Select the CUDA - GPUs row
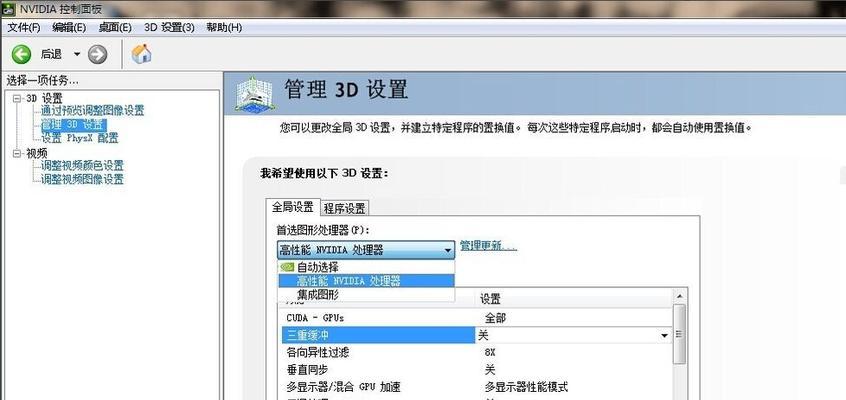The width and height of the screenshot is (846, 400). tap(477, 318)
